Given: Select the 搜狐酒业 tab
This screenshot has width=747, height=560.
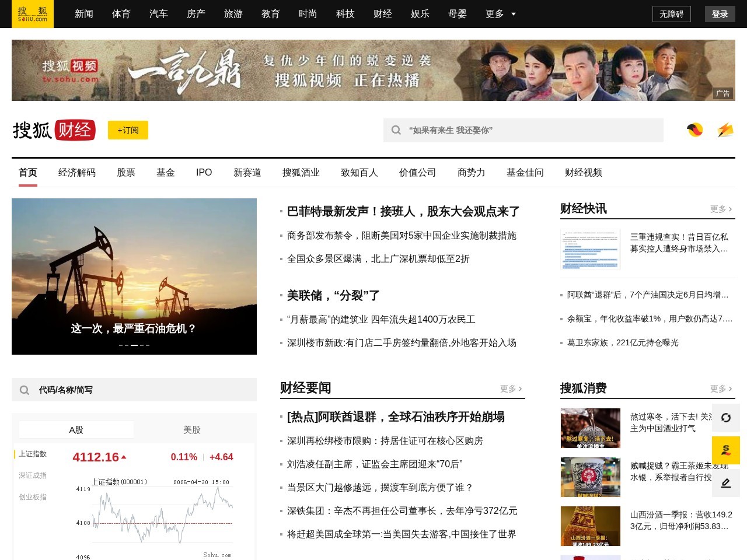Looking at the screenshot, I should 301,173.
